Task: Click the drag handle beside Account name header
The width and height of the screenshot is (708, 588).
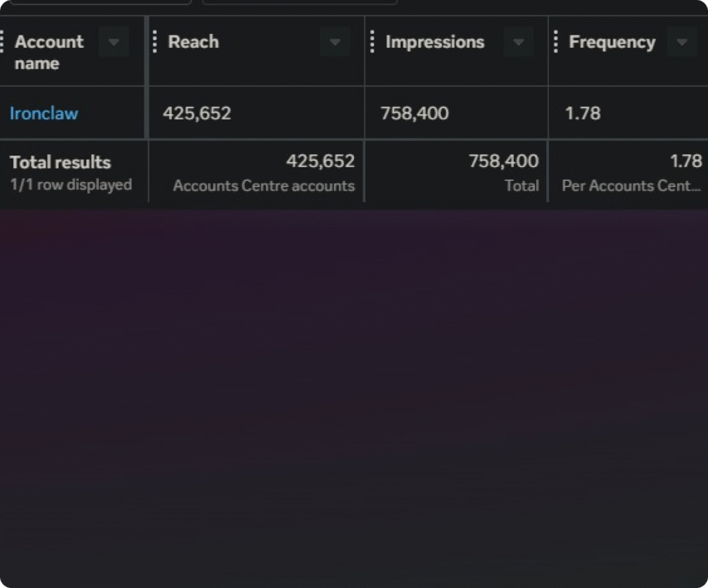Action: pos(2,42)
